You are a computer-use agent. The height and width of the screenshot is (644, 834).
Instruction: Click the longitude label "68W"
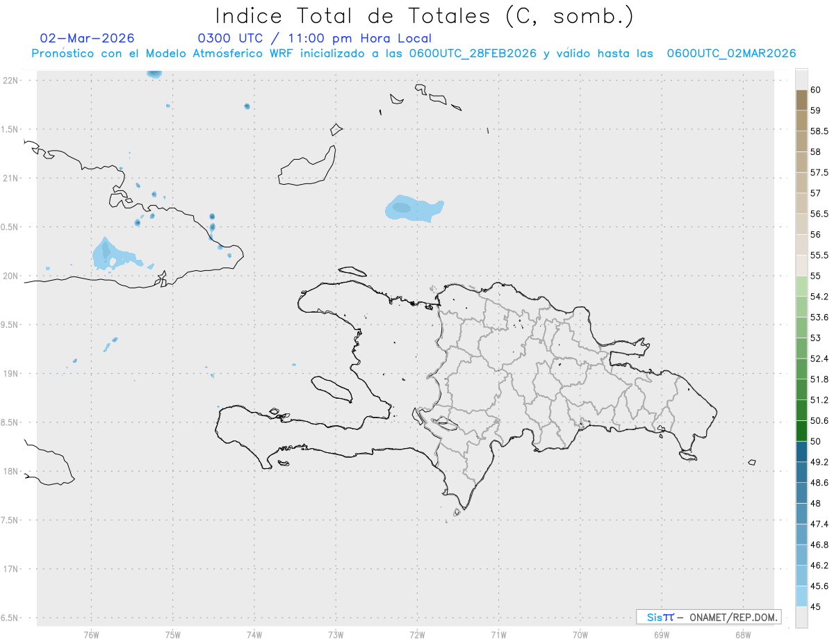pos(743,635)
